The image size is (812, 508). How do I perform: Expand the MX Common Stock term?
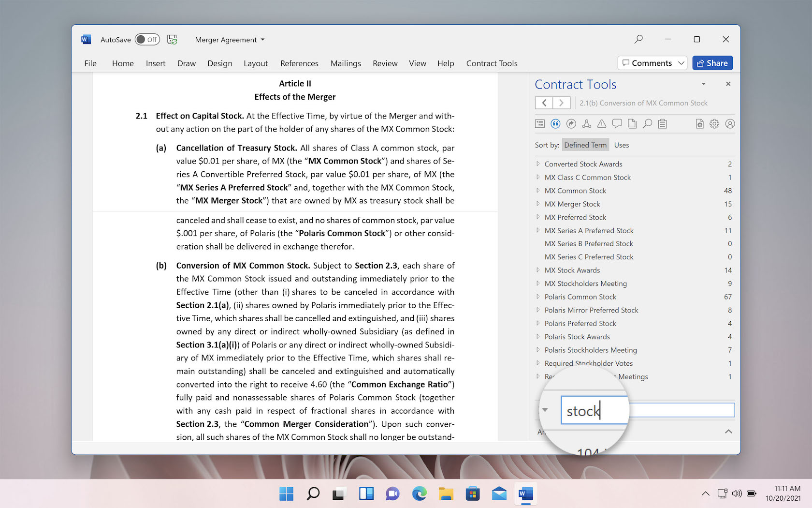coord(538,191)
